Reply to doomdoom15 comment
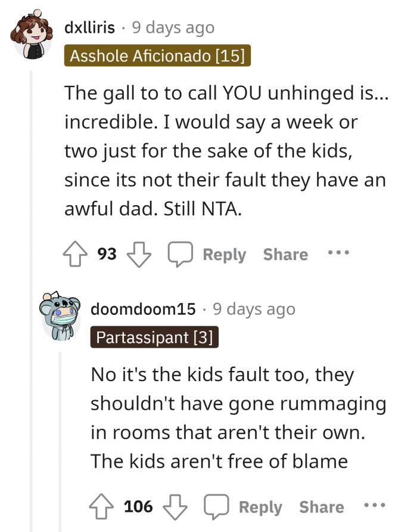 [x=260, y=507]
